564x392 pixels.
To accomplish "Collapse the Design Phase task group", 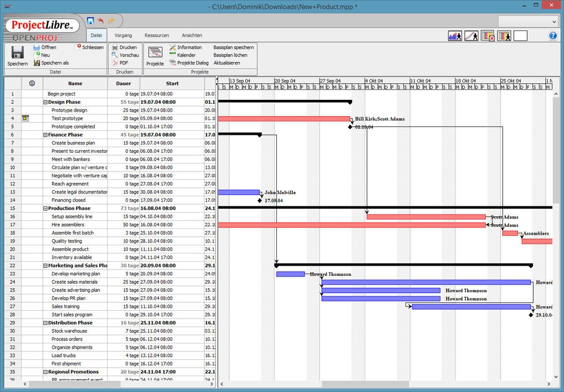I will coord(46,102).
